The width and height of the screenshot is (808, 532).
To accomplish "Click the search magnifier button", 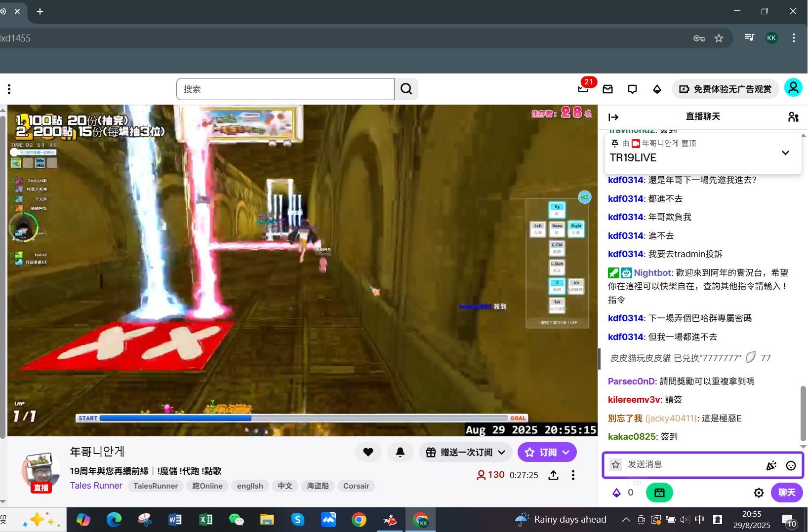I will [x=406, y=89].
